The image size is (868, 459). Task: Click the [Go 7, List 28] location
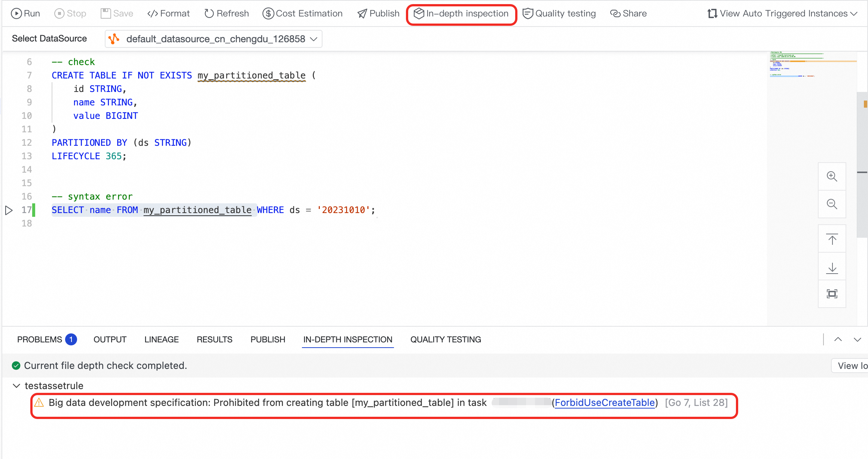(x=696, y=403)
